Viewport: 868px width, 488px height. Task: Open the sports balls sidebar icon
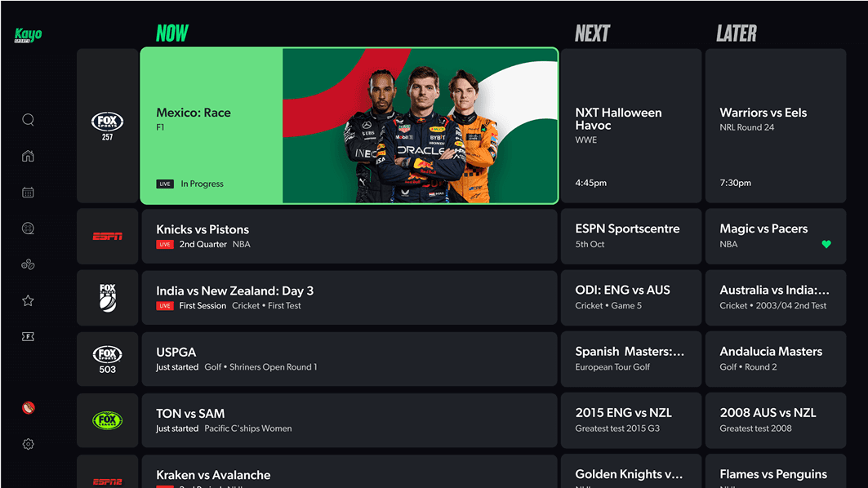[29, 264]
